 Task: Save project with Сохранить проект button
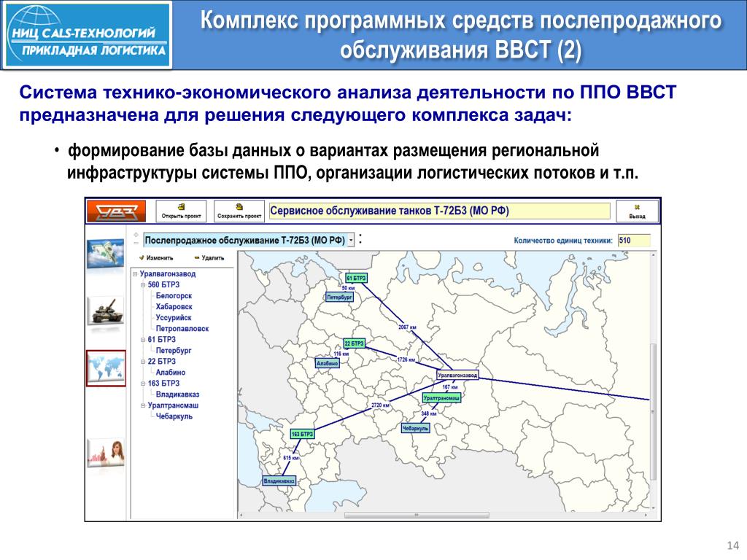pos(239,211)
